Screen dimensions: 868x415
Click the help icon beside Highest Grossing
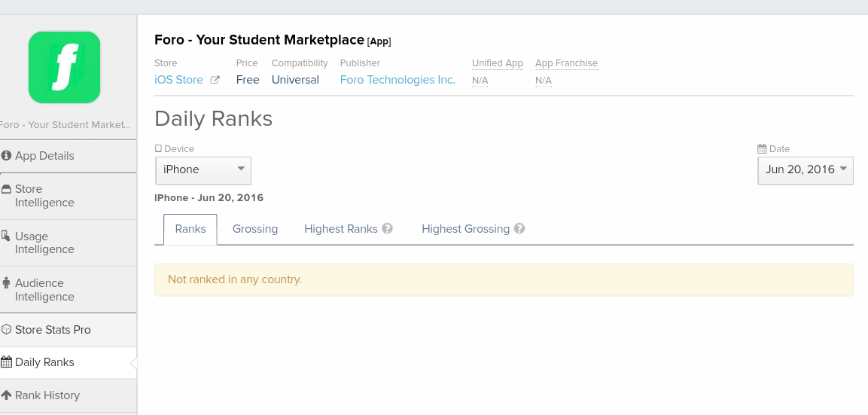point(519,229)
